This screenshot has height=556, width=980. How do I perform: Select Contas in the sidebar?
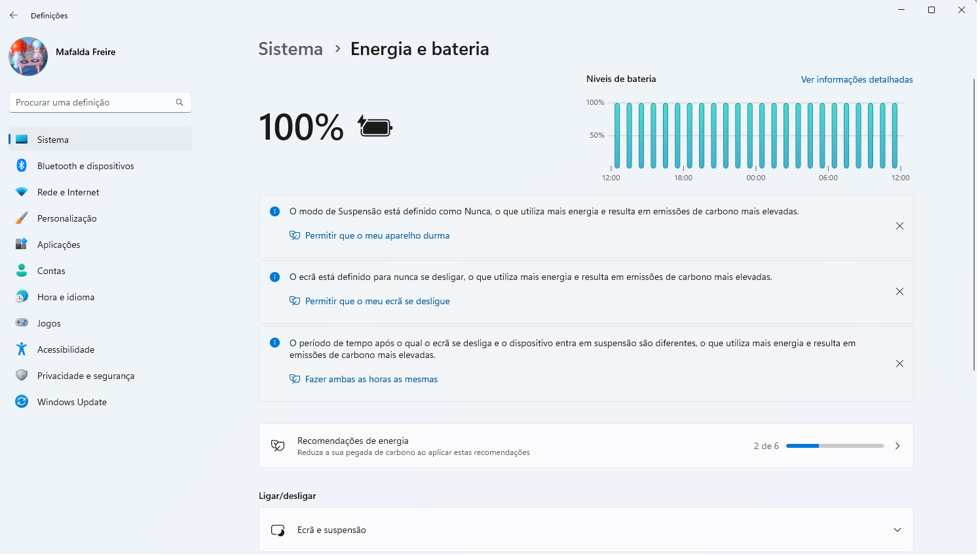(x=51, y=271)
